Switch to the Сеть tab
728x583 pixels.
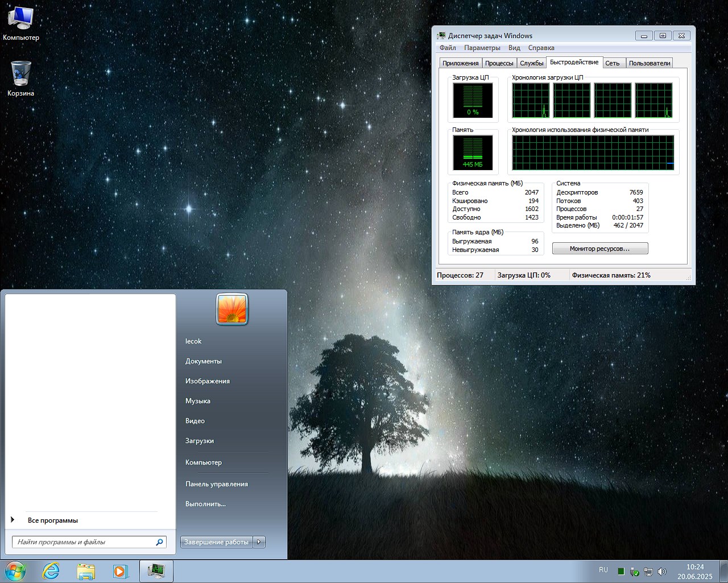(613, 63)
